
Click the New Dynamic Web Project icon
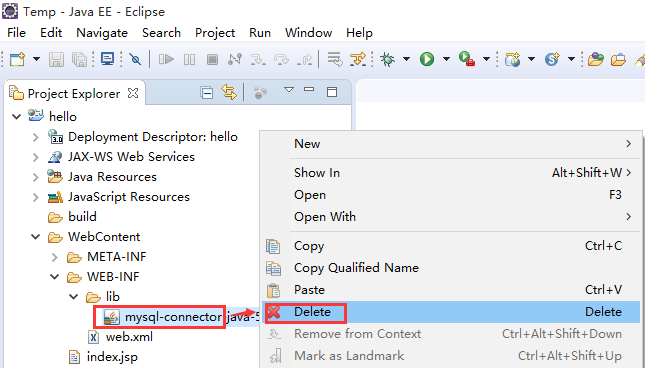coord(513,60)
